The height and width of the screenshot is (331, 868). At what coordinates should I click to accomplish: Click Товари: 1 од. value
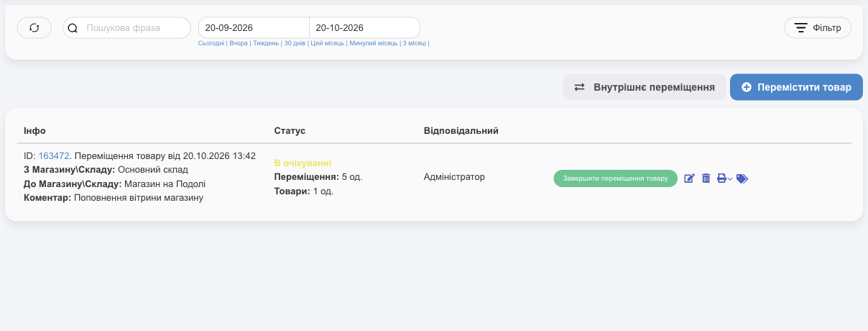[x=303, y=191]
